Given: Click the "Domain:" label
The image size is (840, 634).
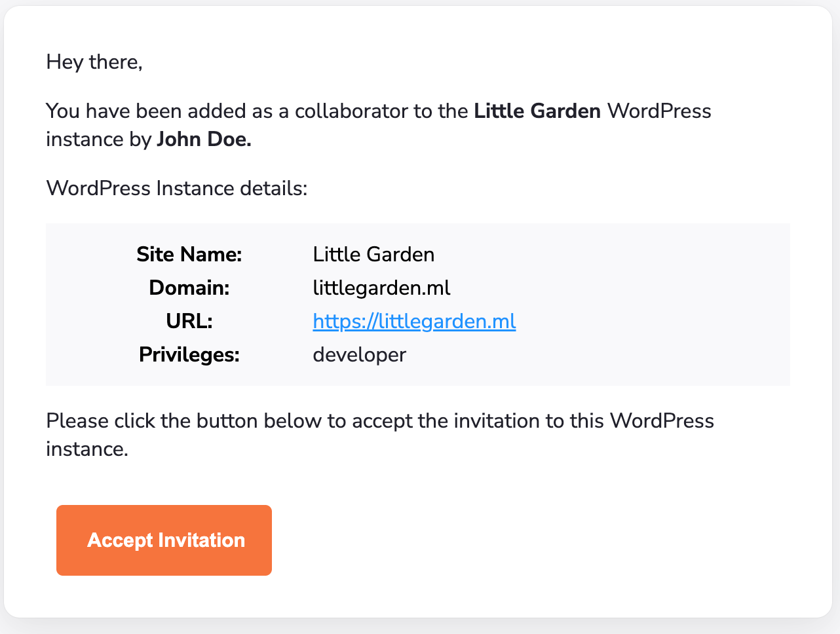Looking at the screenshot, I should [x=189, y=288].
